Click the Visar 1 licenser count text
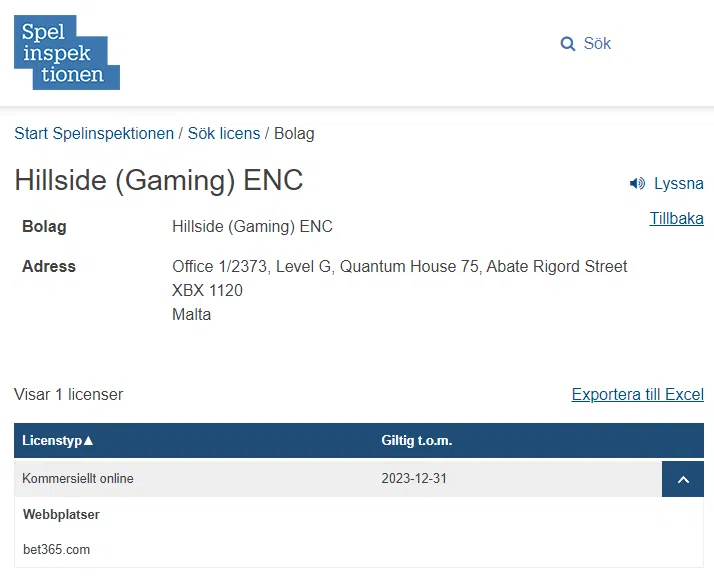The image size is (714, 576). click(69, 394)
